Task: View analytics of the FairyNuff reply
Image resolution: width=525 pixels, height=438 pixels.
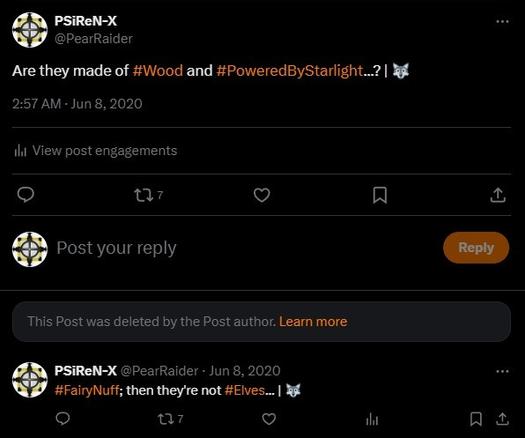Action: [372, 419]
